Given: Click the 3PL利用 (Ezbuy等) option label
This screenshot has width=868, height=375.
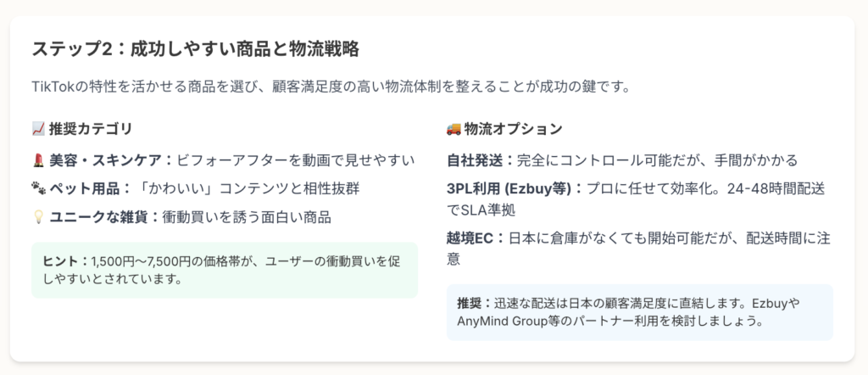Looking at the screenshot, I should pyautogui.click(x=509, y=189).
